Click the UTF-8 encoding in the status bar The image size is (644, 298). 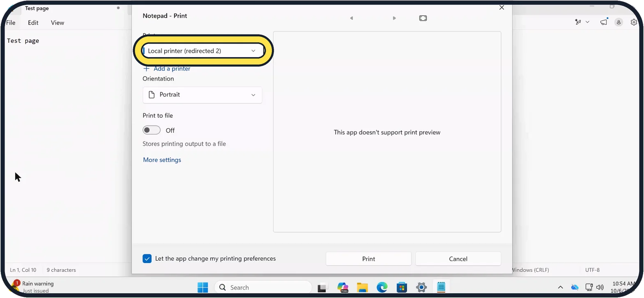point(592,270)
